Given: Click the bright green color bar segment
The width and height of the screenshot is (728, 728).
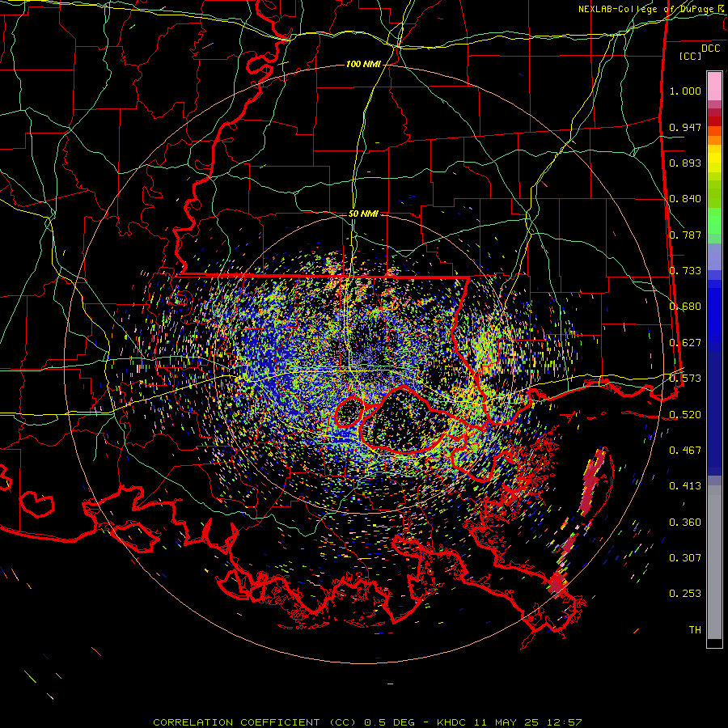Looking at the screenshot, I should 714,221.
